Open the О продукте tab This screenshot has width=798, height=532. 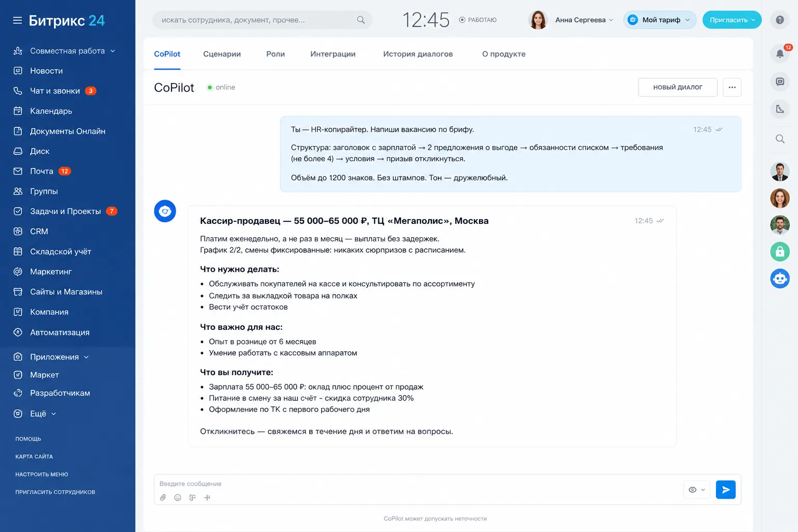[504, 54]
